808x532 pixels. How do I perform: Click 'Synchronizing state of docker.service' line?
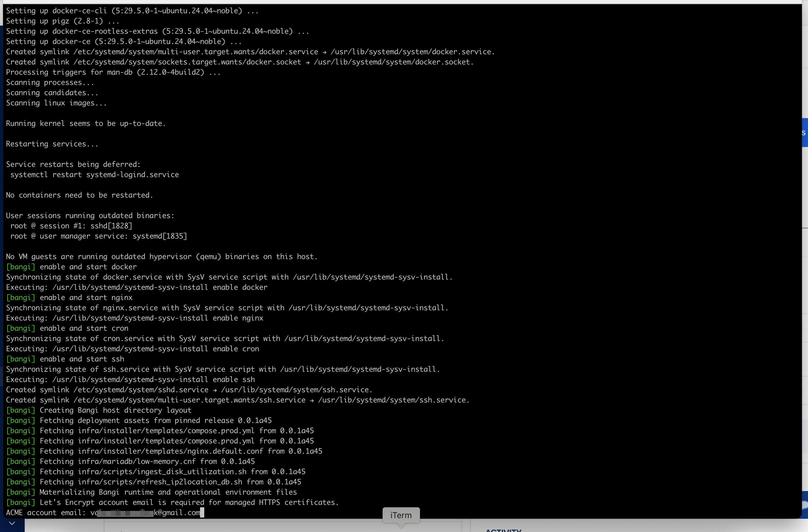pos(229,277)
